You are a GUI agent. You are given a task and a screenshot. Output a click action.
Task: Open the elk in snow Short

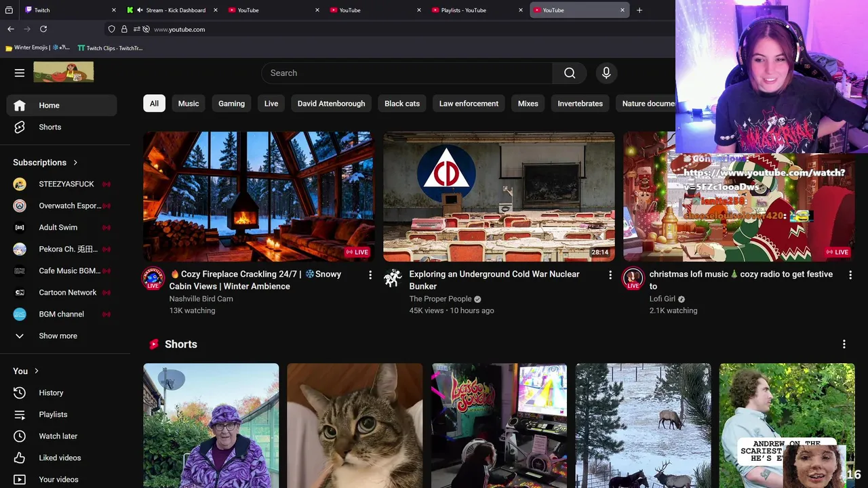point(644,426)
